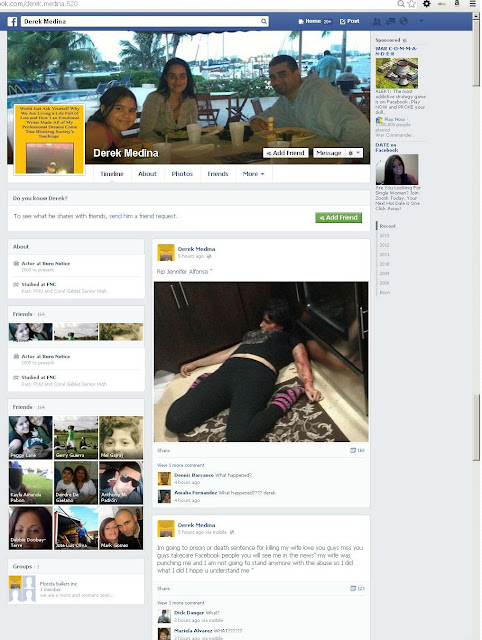The width and height of the screenshot is (482, 640).
Task: Open the DATE on Facebook ad link
Action: point(386,147)
